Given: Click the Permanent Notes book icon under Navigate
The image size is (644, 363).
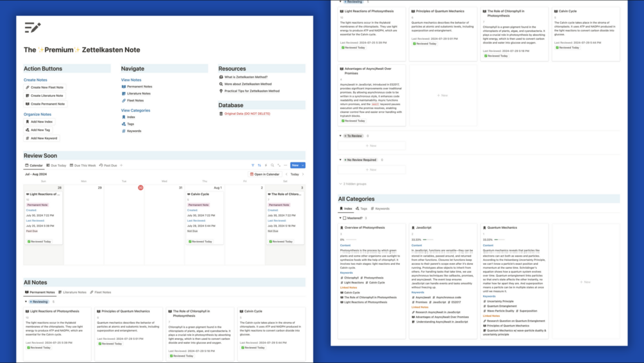Looking at the screenshot, I should point(124,87).
